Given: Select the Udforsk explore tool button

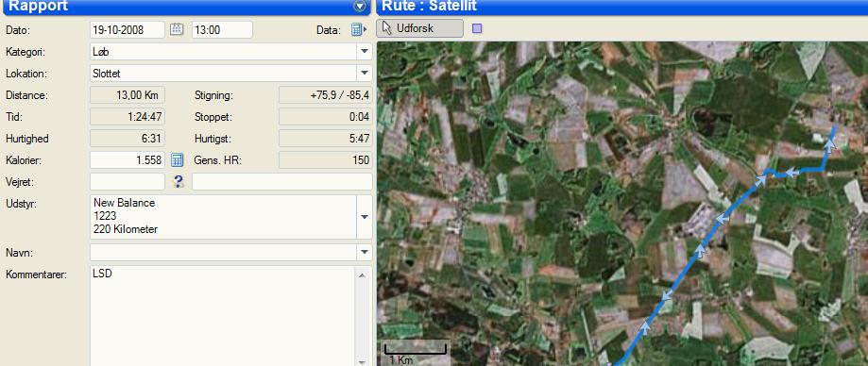Looking at the screenshot, I should pyautogui.click(x=419, y=28).
